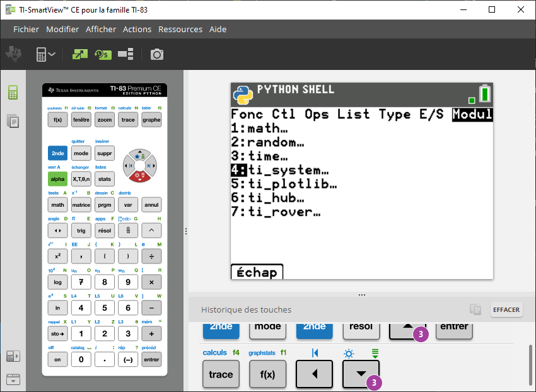This screenshot has width=536, height=392.
Task: Click the var key on calculator
Action: (128, 205)
